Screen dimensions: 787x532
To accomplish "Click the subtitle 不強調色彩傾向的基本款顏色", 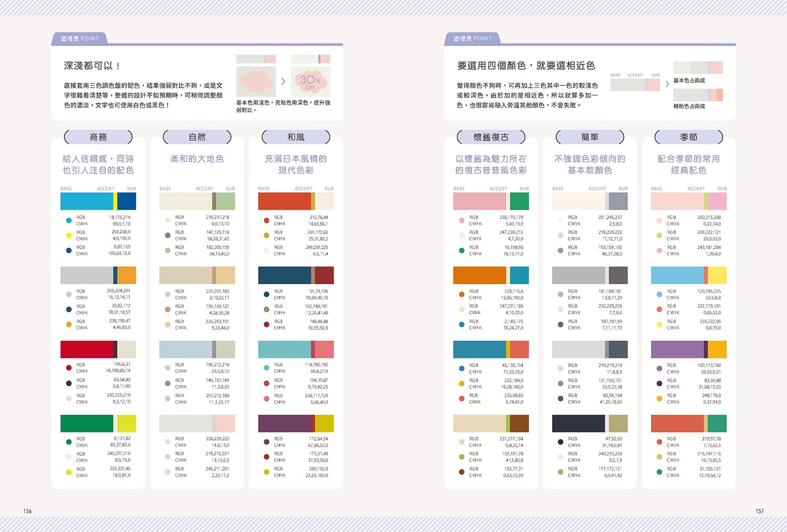I will point(590,164).
